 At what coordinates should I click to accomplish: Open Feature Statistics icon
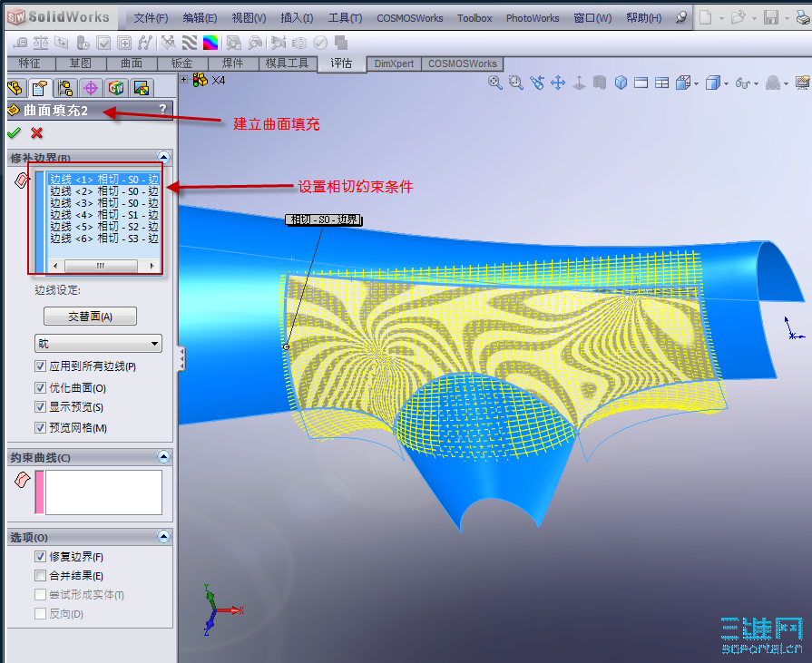coord(83,43)
